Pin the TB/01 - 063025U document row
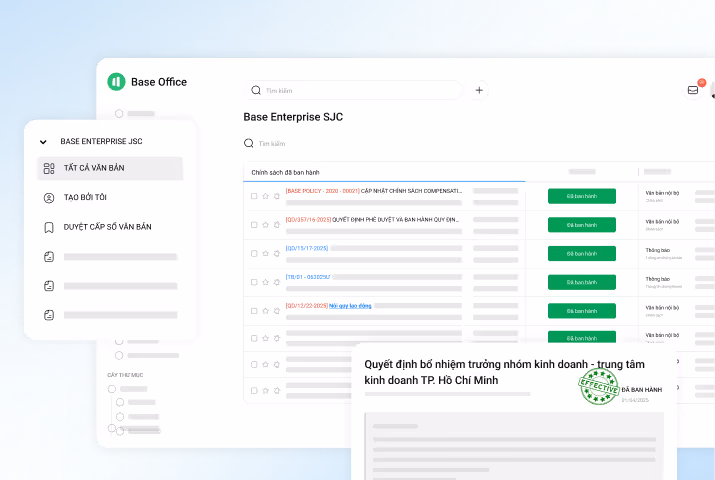Viewport: 715px width, 480px height. 277,282
